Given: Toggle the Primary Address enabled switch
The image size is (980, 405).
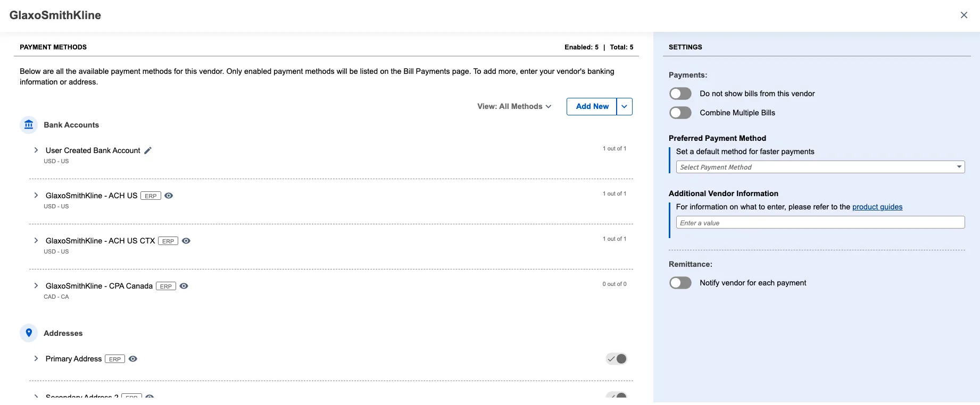Looking at the screenshot, I should 617,359.
